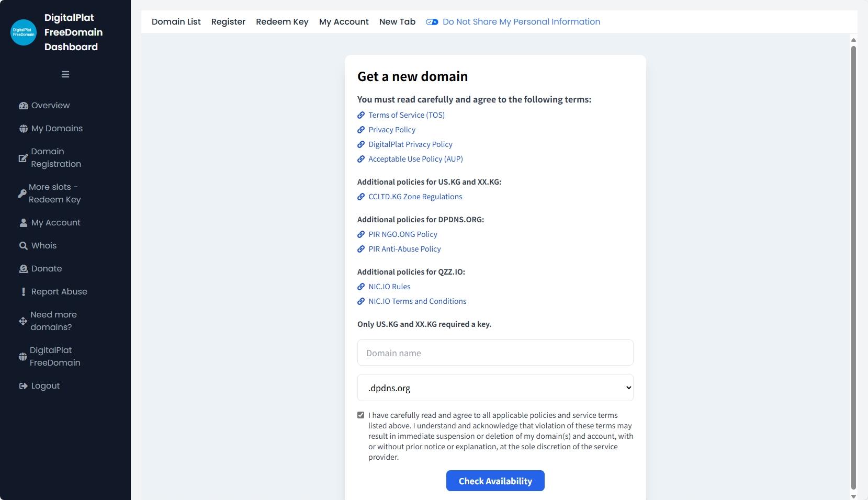Click the Overview dashboard icon

[24, 106]
